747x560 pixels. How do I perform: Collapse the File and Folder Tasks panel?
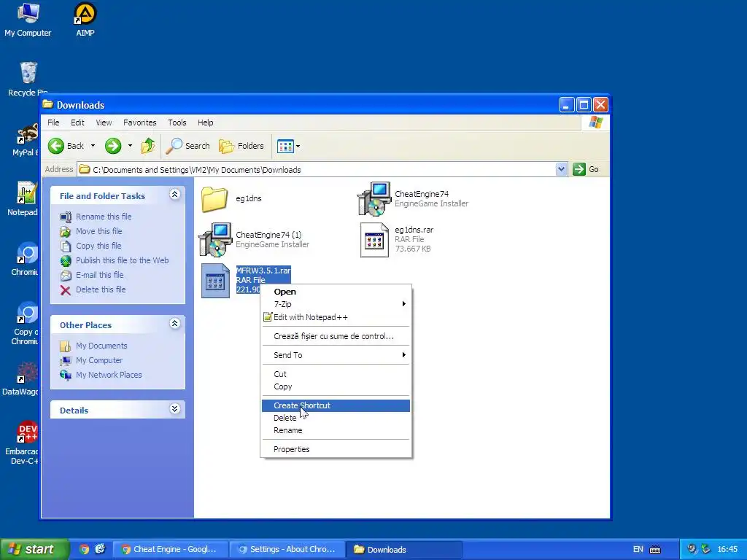coord(174,194)
